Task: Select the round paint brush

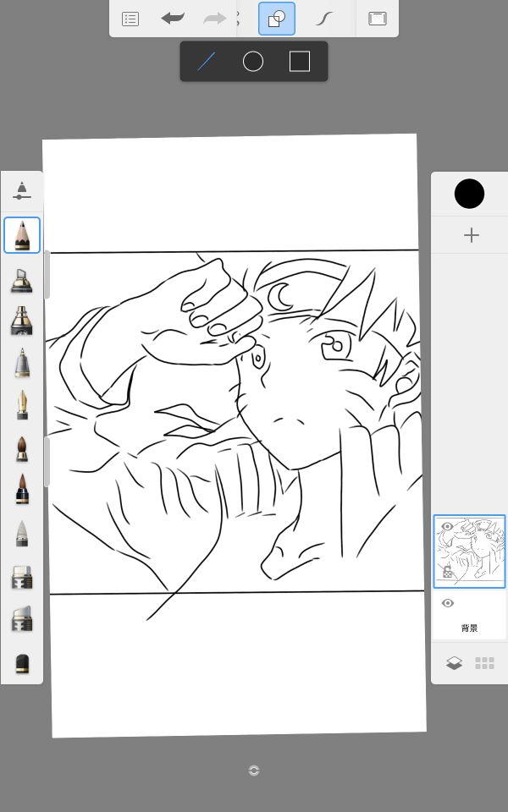Action: (x=22, y=448)
